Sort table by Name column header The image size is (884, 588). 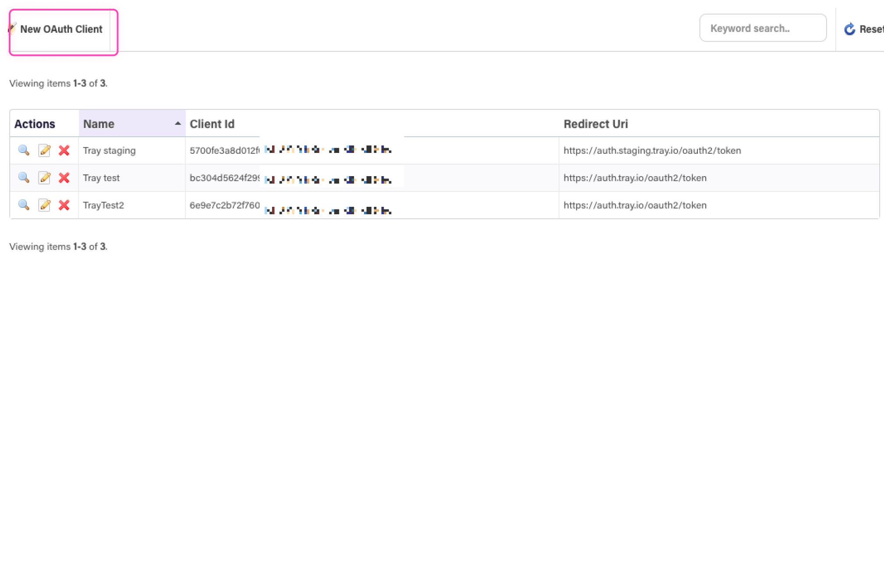(99, 124)
